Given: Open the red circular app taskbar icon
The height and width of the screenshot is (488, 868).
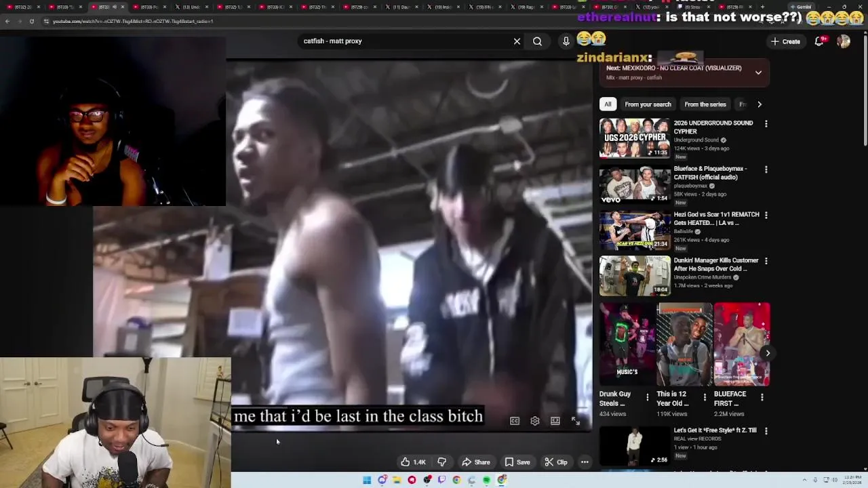Looking at the screenshot, I should pyautogui.click(x=412, y=480).
